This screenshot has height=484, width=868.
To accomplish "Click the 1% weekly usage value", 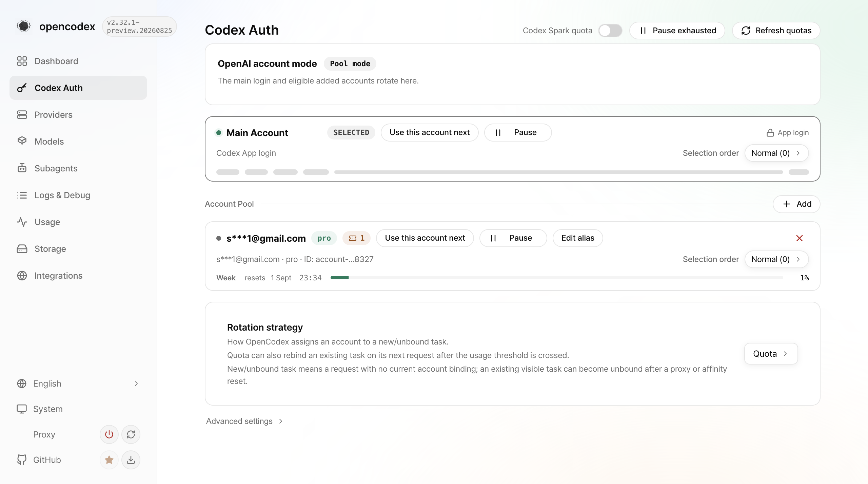I will 805,278.
